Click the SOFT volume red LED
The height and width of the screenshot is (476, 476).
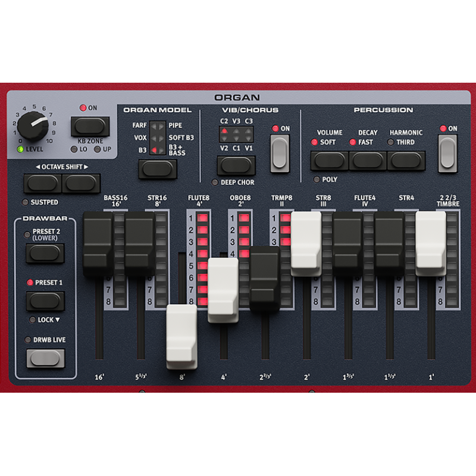point(314,142)
